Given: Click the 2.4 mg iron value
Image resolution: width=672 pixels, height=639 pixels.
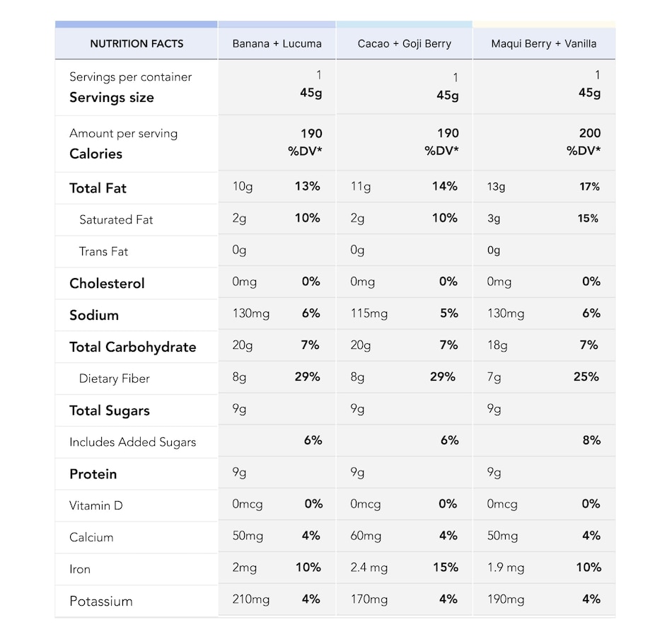Looking at the screenshot, I should [369, 568].
